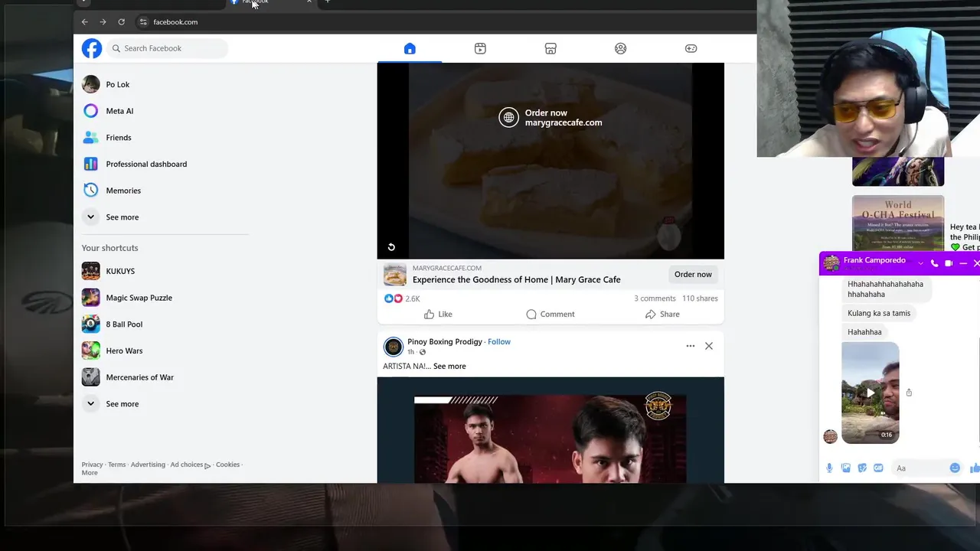Open 3 comments on the ad

point(655,298)
